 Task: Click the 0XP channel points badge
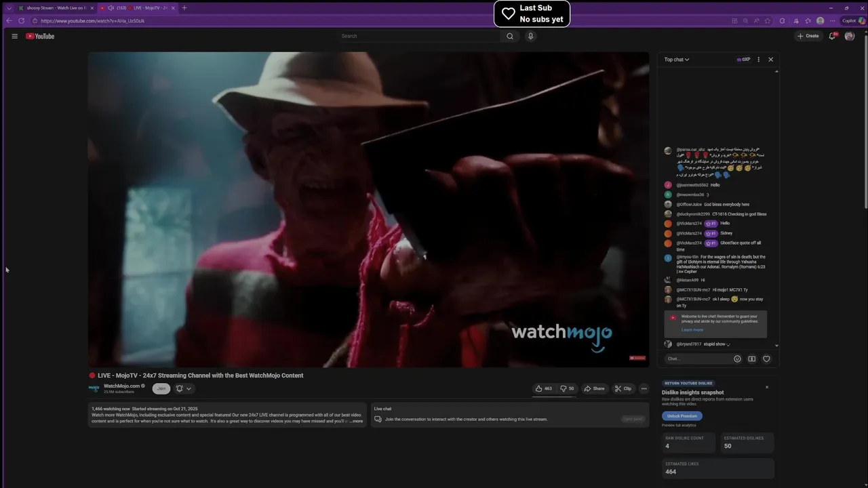point(744,60)
